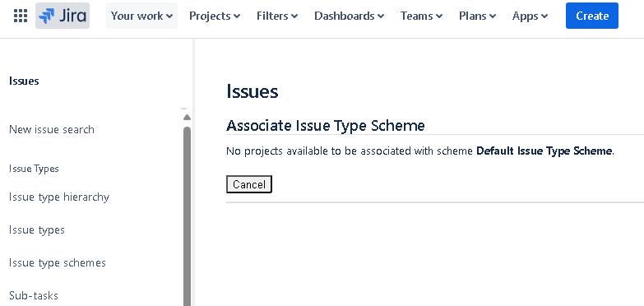Click the blue Create button

[592, 16]
